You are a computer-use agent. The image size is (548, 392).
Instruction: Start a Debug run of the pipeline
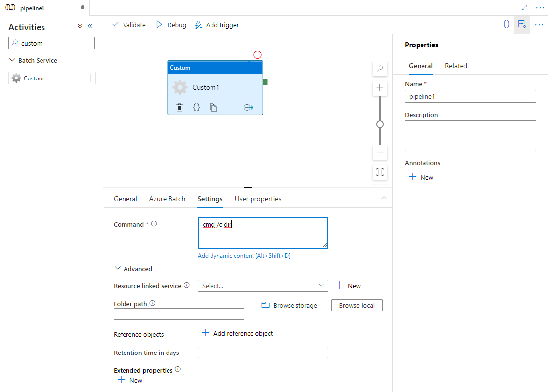coord(170,25)
